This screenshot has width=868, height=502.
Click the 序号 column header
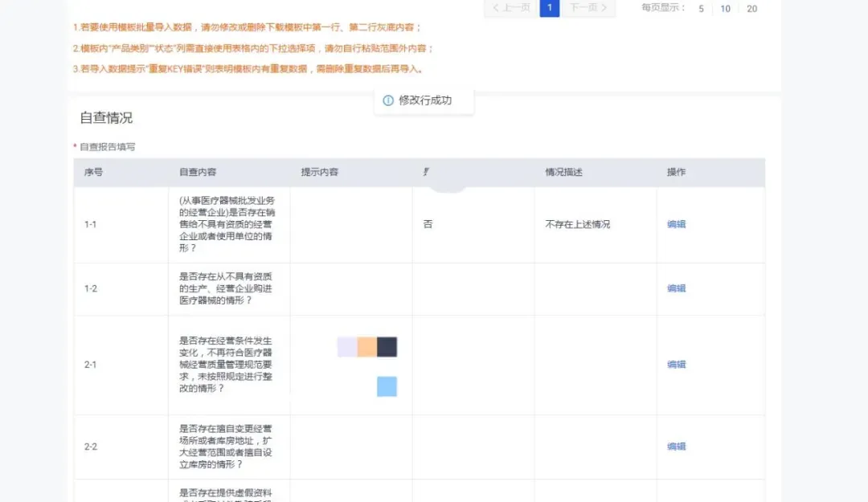[x=93, y=172]
